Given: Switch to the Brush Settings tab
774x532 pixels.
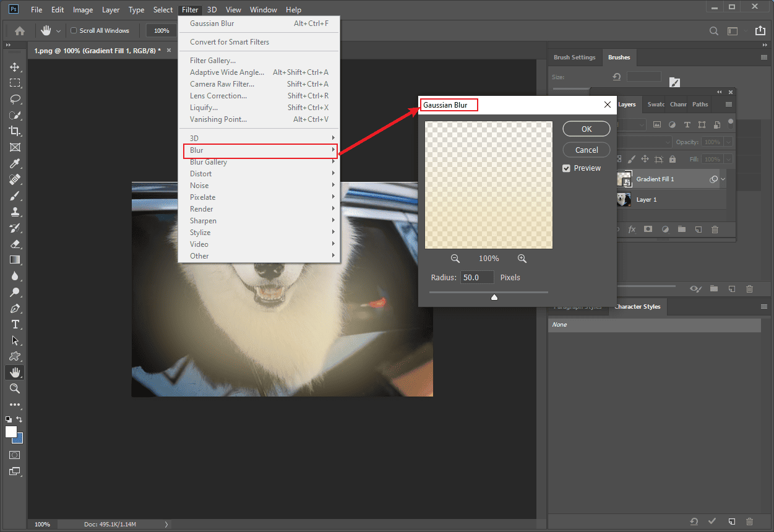Looking at the screenshot, I should [x=574, y=57].
